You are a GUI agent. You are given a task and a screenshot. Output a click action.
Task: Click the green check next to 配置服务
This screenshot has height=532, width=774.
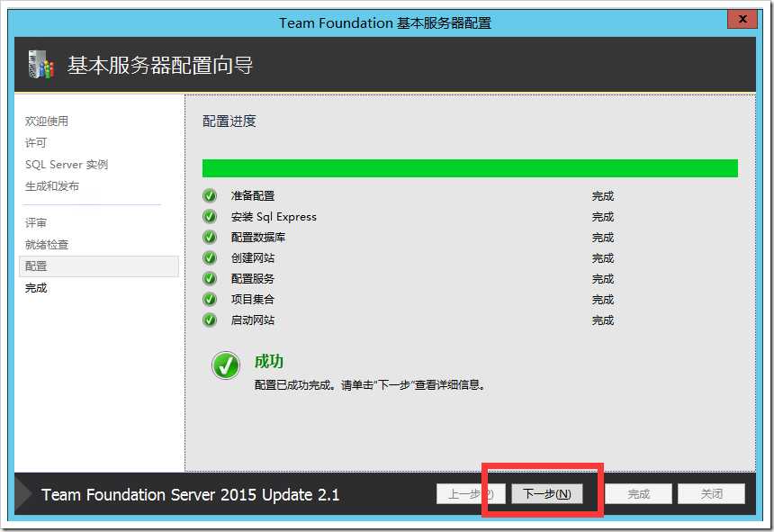tap(210, 279)
